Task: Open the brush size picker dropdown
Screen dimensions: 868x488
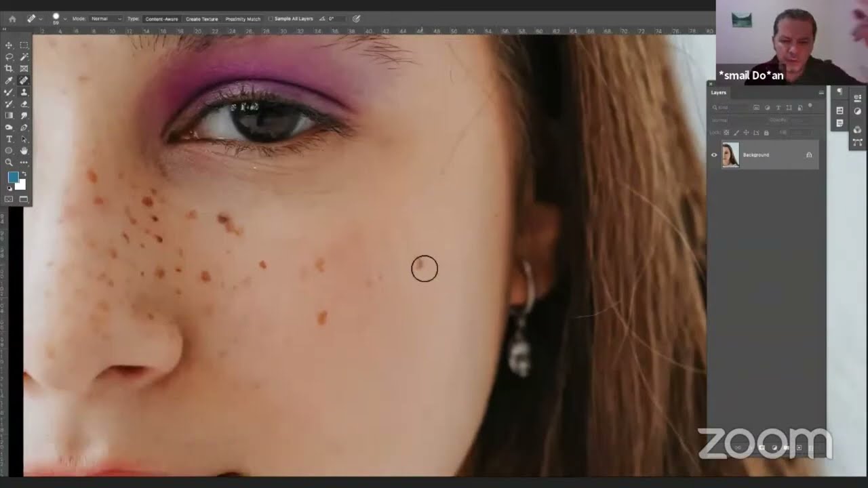Action: (x=65, y=19)
